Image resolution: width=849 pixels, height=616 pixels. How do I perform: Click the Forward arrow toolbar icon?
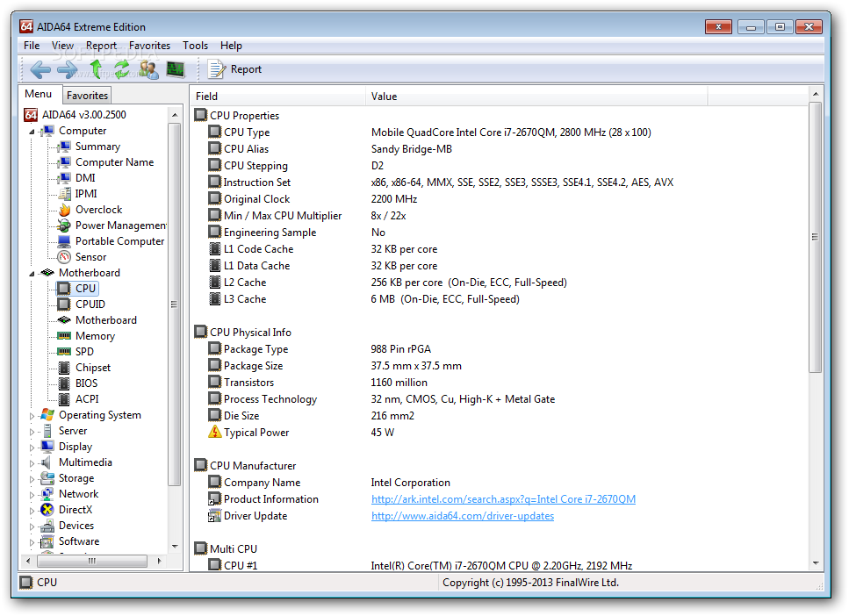(x=67, y=69)
